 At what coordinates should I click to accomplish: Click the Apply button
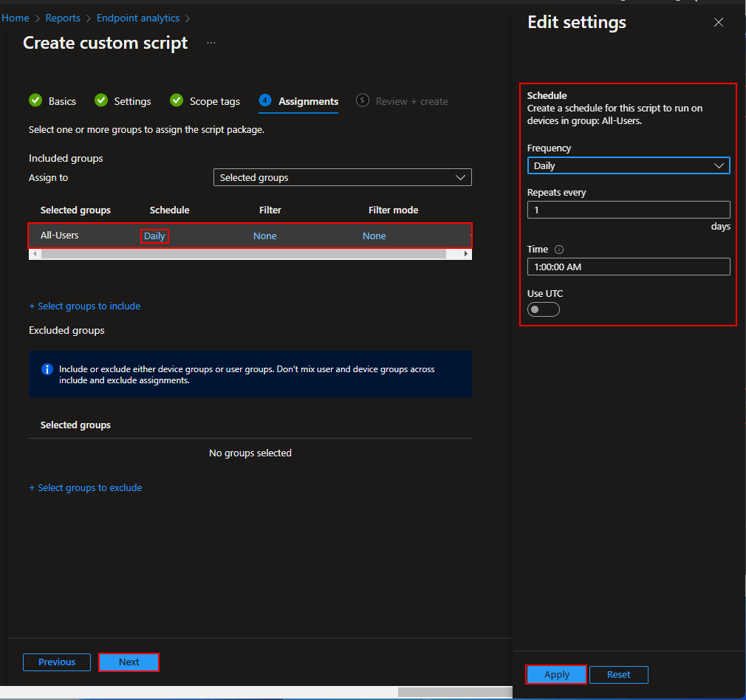pos(556,674)
